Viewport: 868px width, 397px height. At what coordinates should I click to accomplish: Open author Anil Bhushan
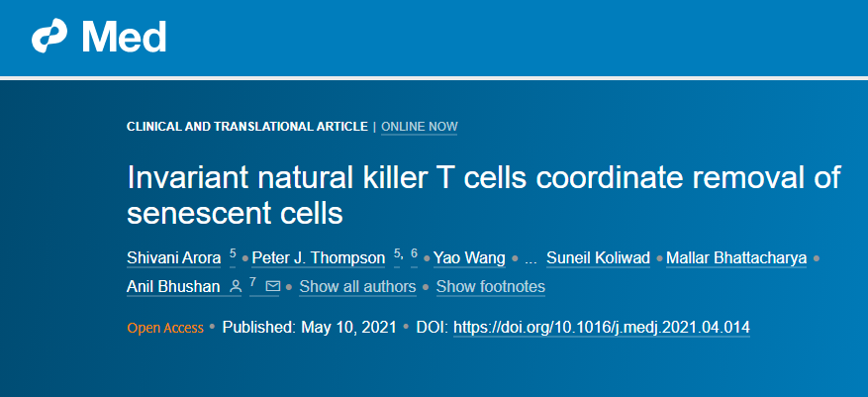coord(173,287)
